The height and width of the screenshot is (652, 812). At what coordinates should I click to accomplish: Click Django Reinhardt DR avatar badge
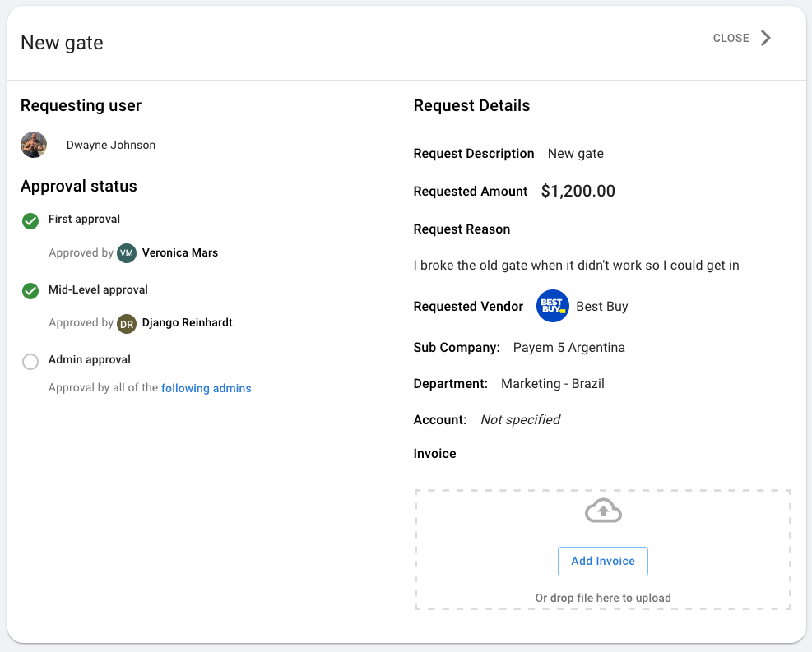[127, 323]
